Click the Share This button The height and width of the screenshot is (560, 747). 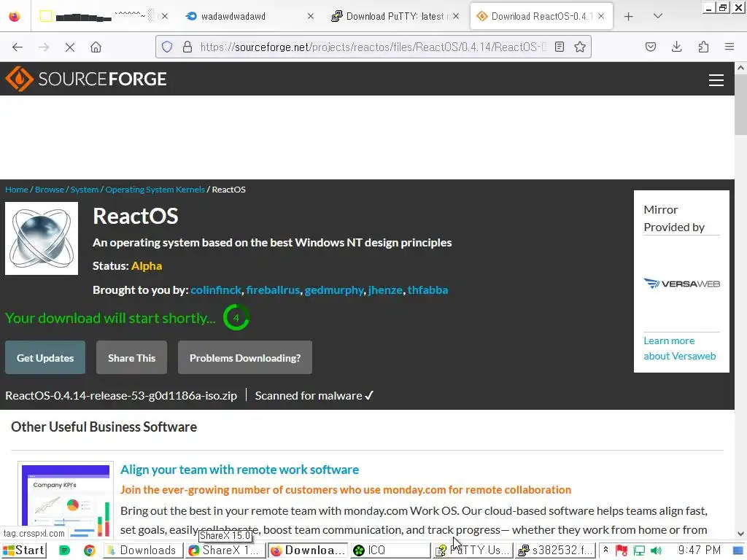click(x=131, y=357)
